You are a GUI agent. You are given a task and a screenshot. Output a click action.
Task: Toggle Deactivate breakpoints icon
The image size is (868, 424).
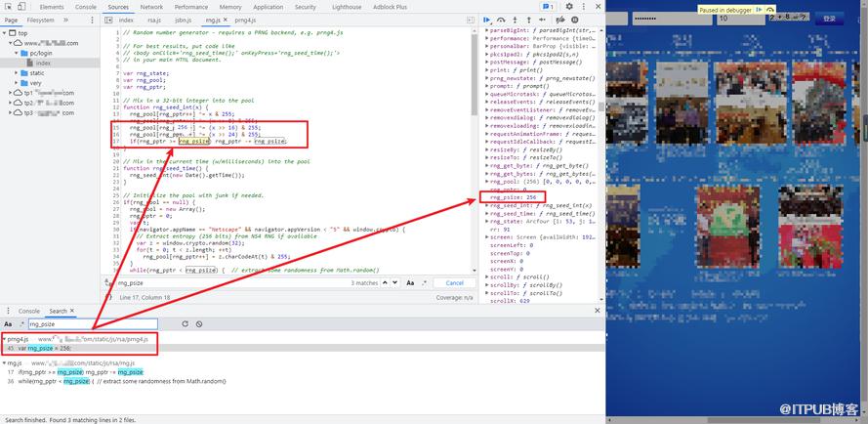pos(561,20)
